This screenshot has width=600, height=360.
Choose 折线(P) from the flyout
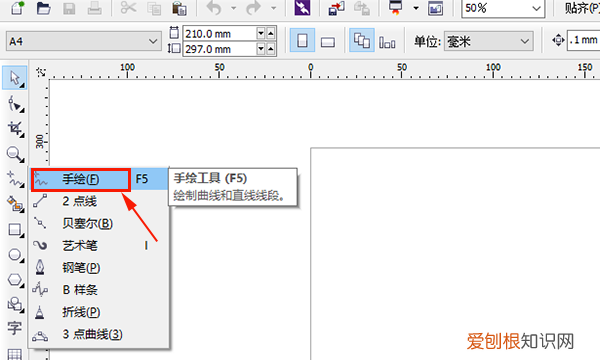click(99, 312)
